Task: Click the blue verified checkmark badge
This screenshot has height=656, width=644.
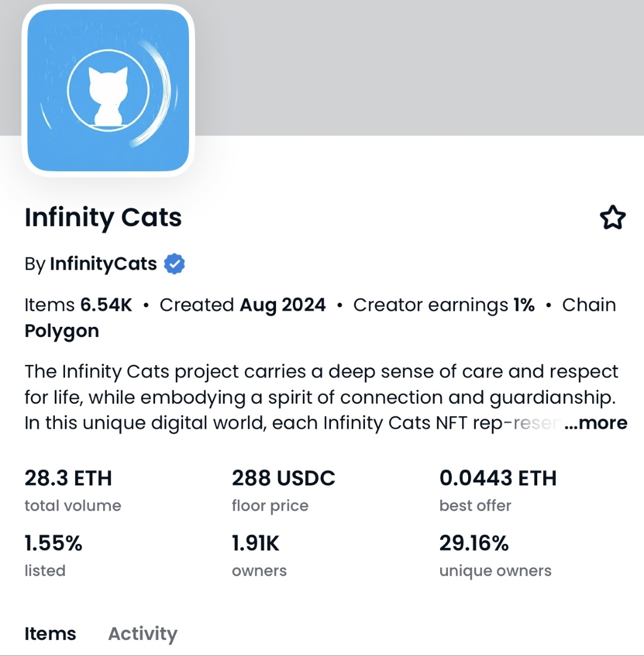Action: coord(175,264)
